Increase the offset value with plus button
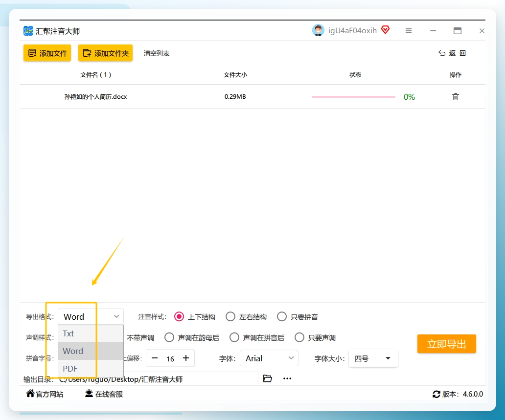The height and width of the screenshot is (420, 505). pos(186,358)
